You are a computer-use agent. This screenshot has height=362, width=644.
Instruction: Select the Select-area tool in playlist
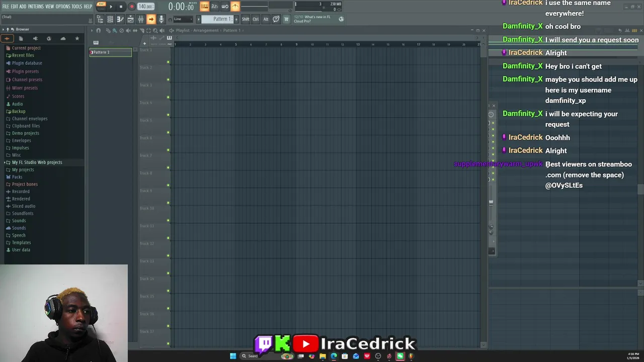[148, 31]
